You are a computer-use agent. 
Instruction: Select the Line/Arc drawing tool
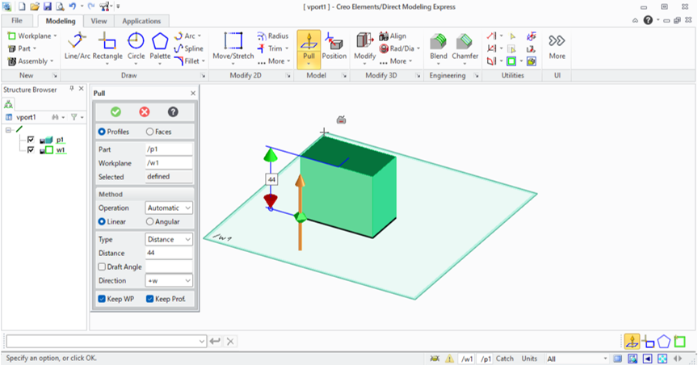(x=77, y=45)
